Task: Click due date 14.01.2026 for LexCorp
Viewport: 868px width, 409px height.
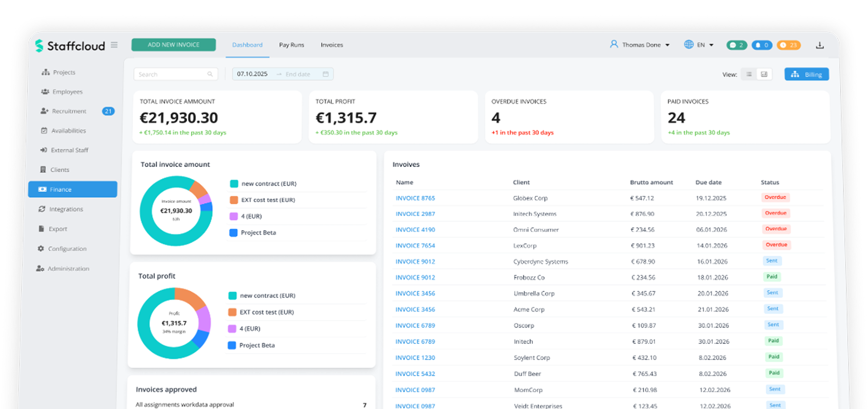Action: click(x=712, y=245)
